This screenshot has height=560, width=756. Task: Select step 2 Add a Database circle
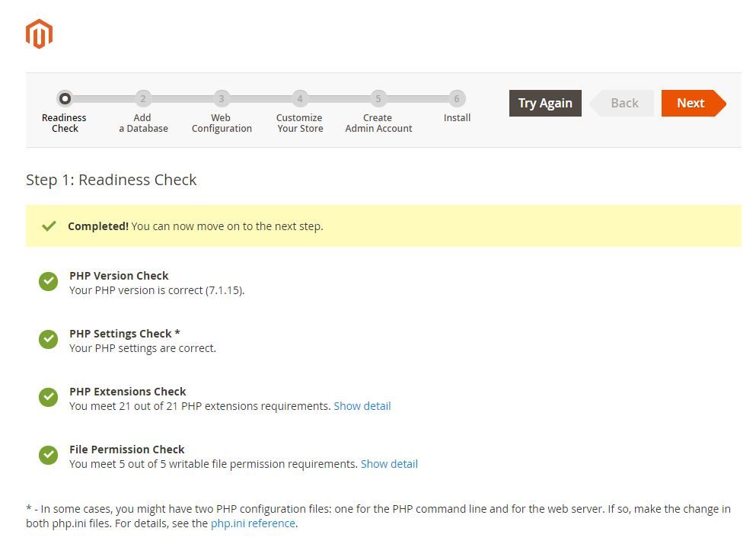pyautogui.click(x=142, y=98)
